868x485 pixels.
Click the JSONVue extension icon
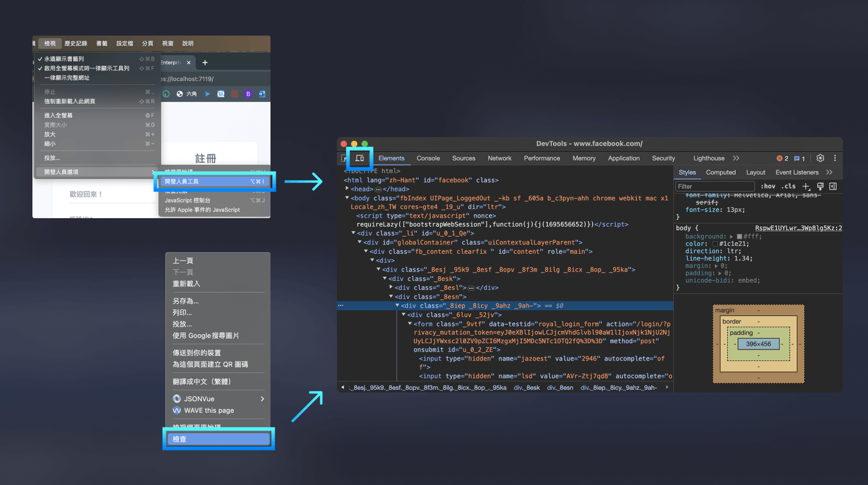177,399
